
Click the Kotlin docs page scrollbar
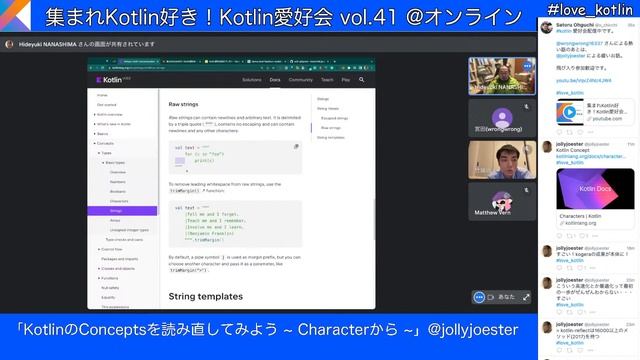(374, 220)
